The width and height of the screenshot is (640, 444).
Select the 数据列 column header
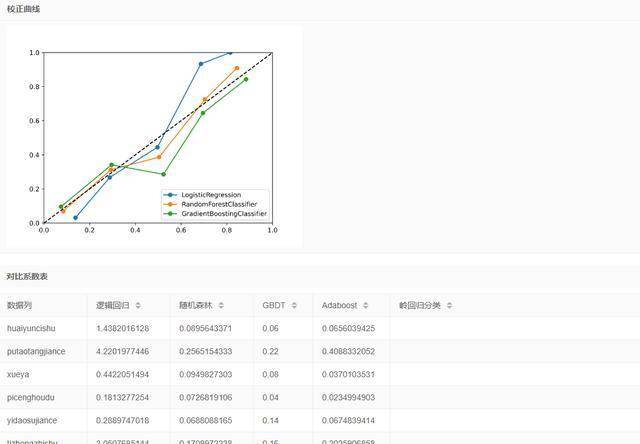19,305
